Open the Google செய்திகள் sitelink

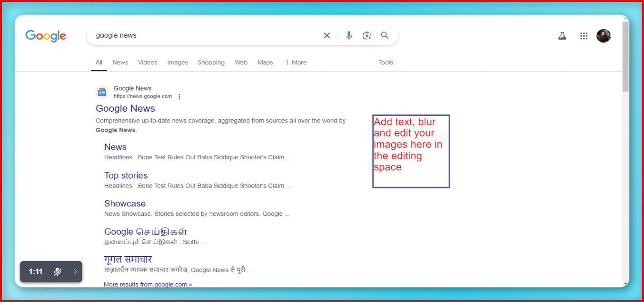click(146, 231)
